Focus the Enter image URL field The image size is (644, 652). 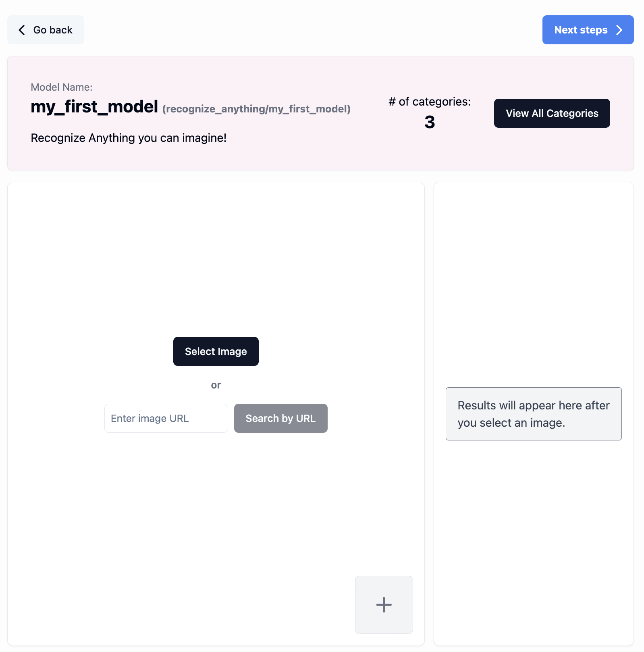(166, 418)
